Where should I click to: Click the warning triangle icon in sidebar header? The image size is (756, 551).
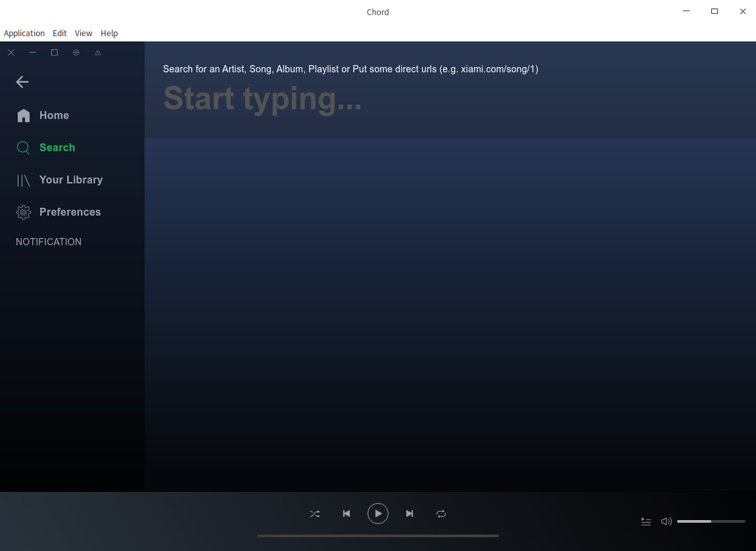98,53
